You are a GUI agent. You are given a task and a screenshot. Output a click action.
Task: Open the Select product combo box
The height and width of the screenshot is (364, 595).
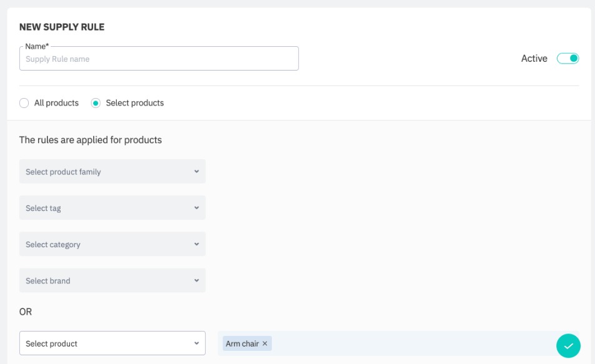[x=106, y=343]
